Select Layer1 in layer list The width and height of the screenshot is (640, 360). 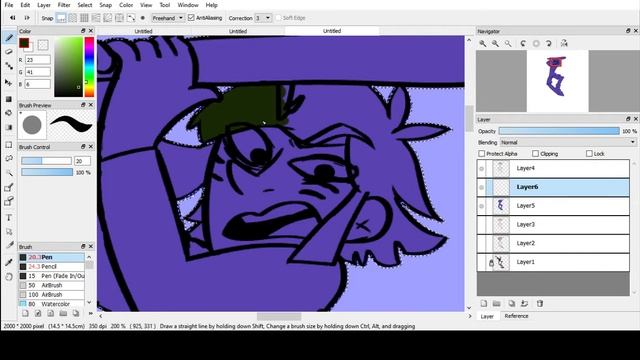click(x=553, y=262)
